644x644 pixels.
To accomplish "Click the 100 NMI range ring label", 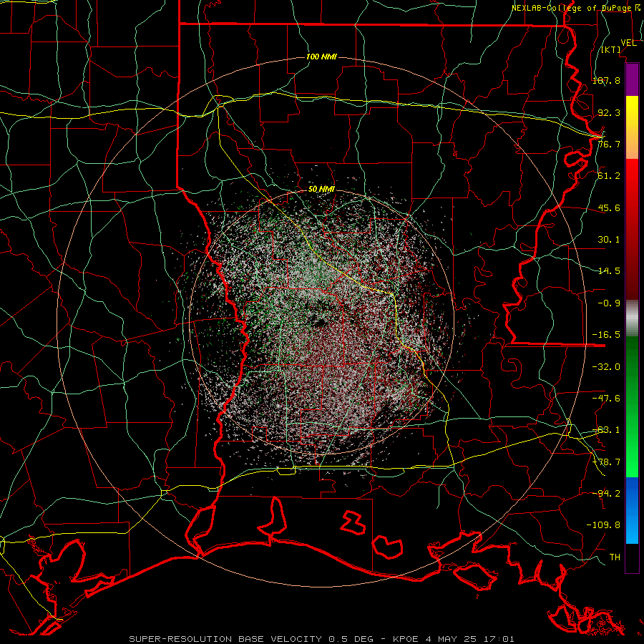I will [x=321, y=57].
